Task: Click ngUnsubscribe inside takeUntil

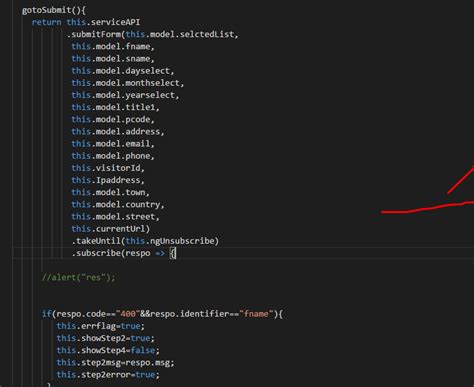Action: click(182, 241)
